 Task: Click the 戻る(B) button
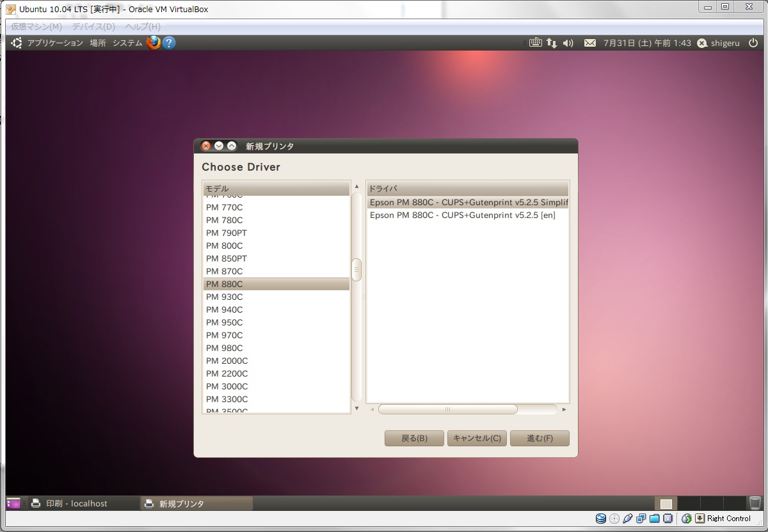click(414, 439)
